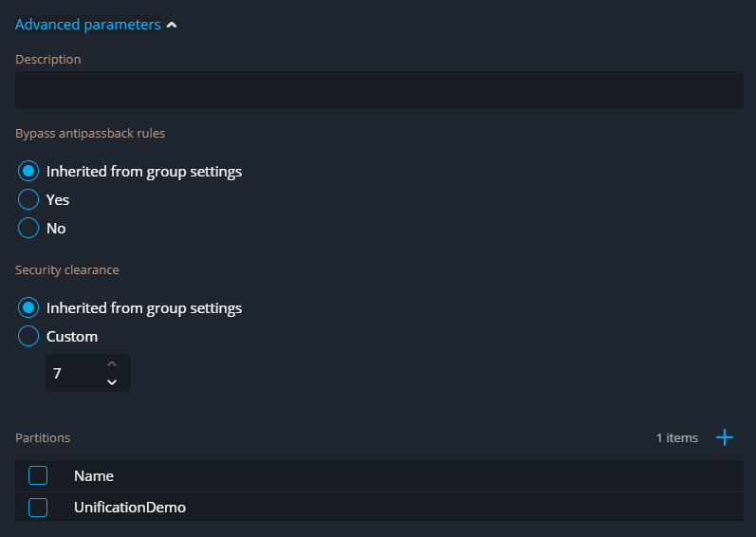Select Inherited from group settings for antipassback
This screenshot has height=537, width=756.
(28, 172)
